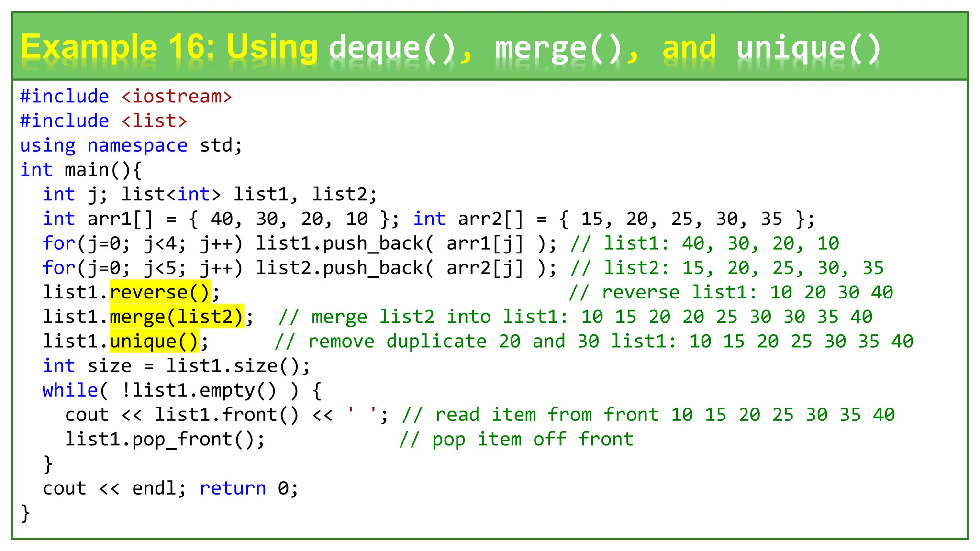Click 'while( !list1.empty() ) {' line
Image resolution: width=980 pixels, height=551 pixels.
click(182, 390)
